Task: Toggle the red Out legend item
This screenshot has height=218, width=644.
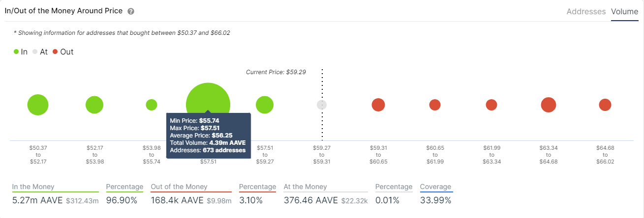Action: pyautogui.click(x=63, y=52)
